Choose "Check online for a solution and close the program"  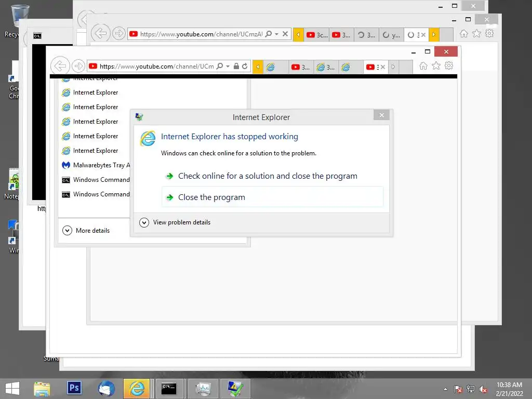pyautogui.click(x=272, y=176)
